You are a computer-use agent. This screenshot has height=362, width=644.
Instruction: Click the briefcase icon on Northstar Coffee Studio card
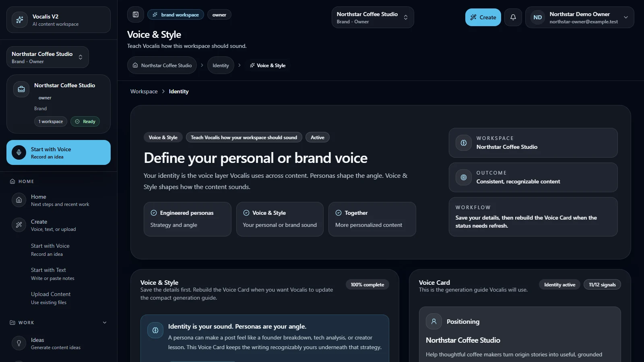point(21,89)
